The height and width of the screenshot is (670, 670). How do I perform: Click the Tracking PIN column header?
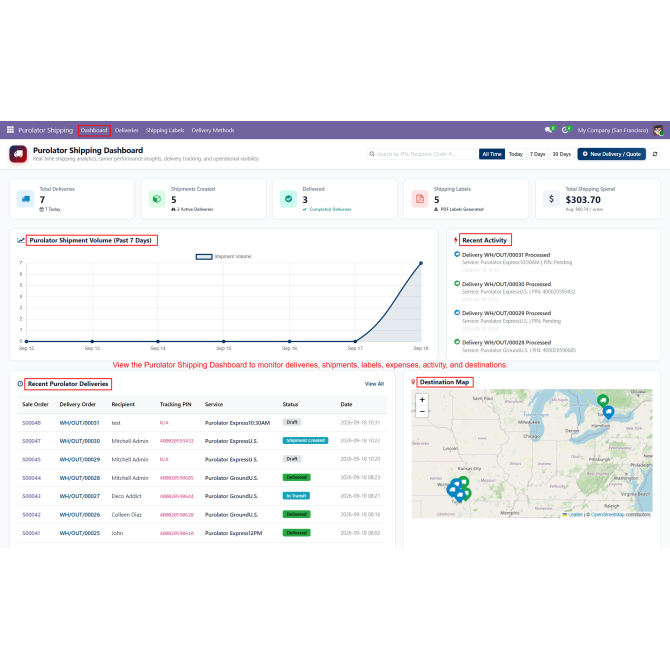(176, 404)
